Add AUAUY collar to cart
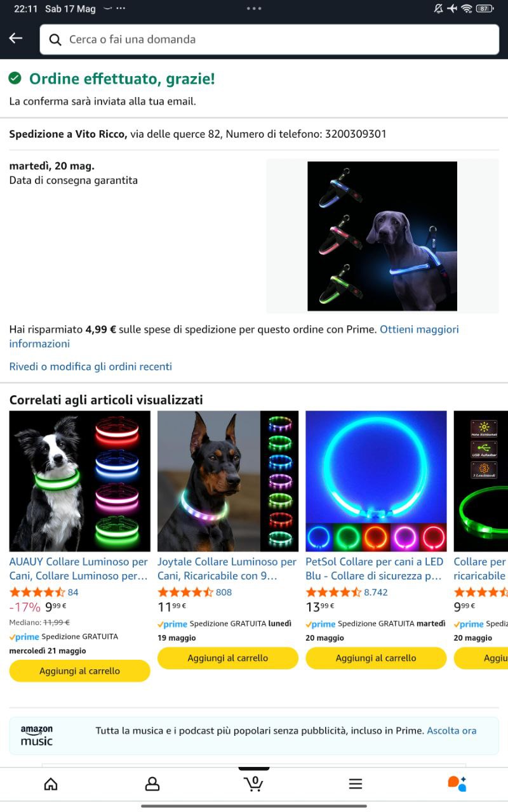This screenshot has height=812, width=508. click(79, 671)
